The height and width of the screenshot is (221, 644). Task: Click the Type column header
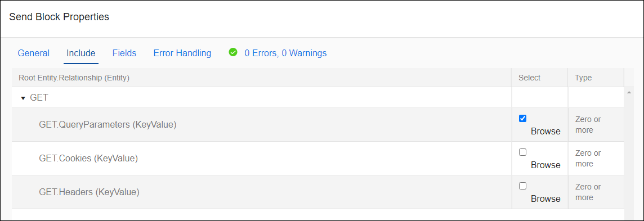coord(583,78)
